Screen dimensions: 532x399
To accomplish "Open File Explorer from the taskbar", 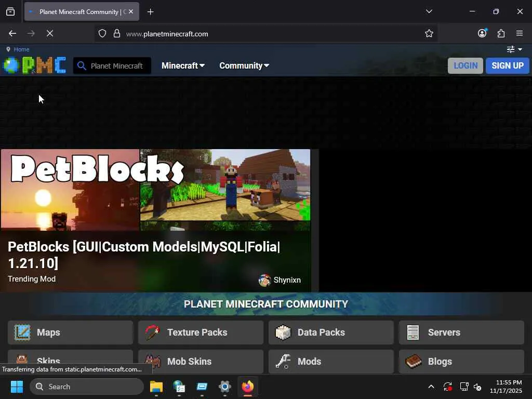I will [x=156, y=387].
